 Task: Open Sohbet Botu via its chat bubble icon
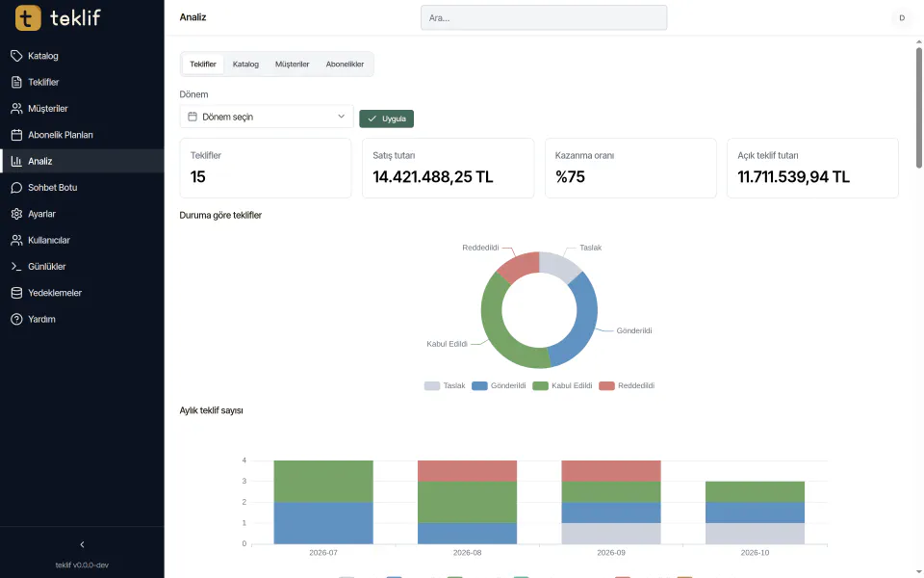pos(16,188)
